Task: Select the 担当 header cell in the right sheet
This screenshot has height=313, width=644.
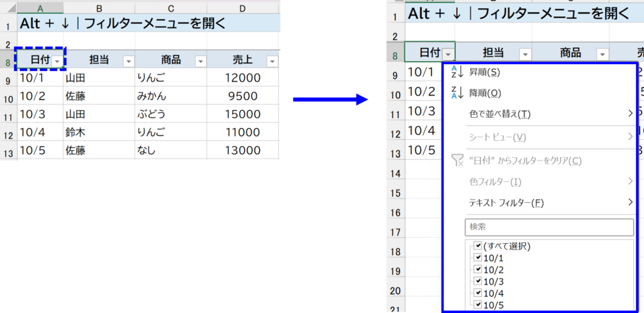Action: (x=493, y=52)
